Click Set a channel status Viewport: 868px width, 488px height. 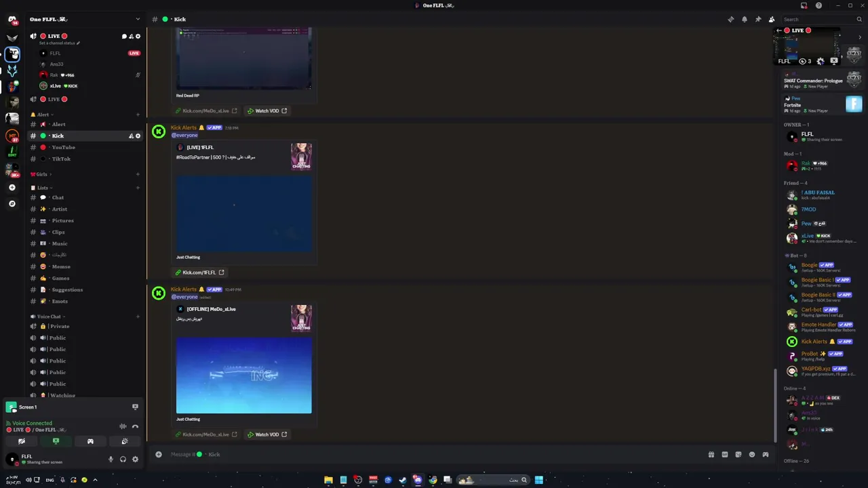pyautogui.click(x=59, y=43)
